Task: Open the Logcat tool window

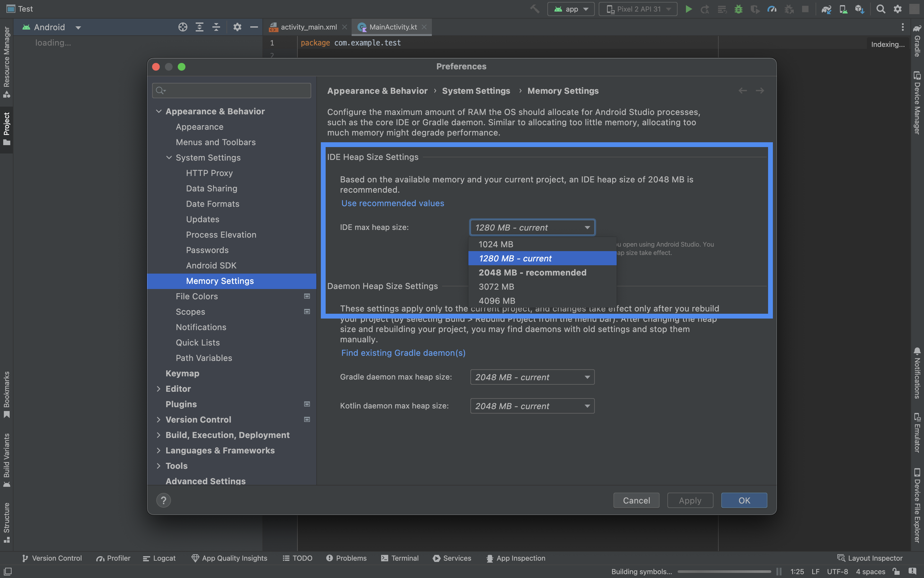Action: pyautogui.click(x=159, y=558)
